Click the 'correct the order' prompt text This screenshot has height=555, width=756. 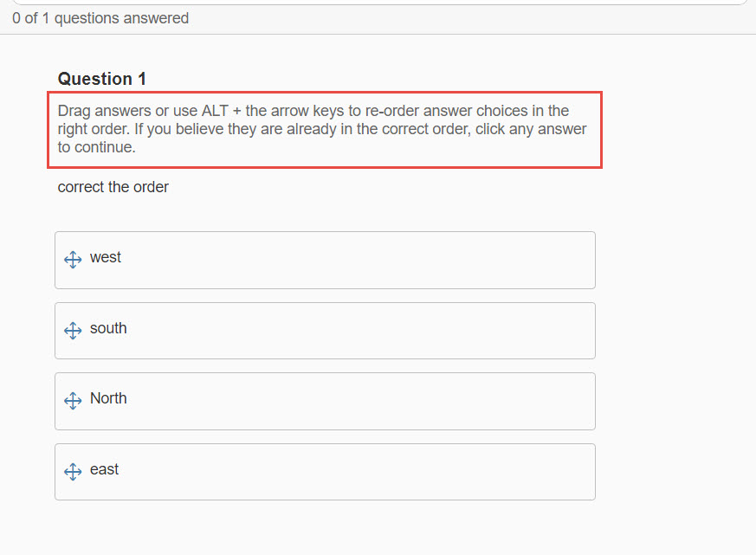coord(113,187)
